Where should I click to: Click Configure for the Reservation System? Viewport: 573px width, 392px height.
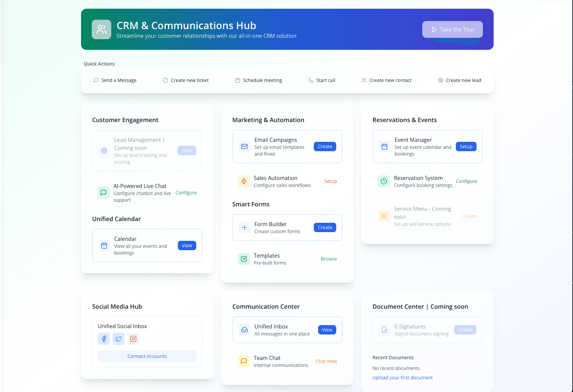pyautogui.click(x=466, y=181)
